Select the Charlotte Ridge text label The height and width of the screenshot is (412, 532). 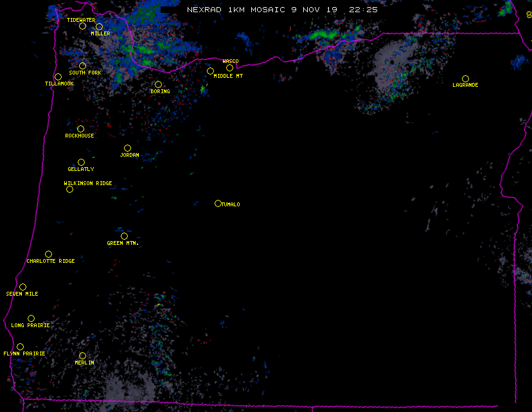51,262
